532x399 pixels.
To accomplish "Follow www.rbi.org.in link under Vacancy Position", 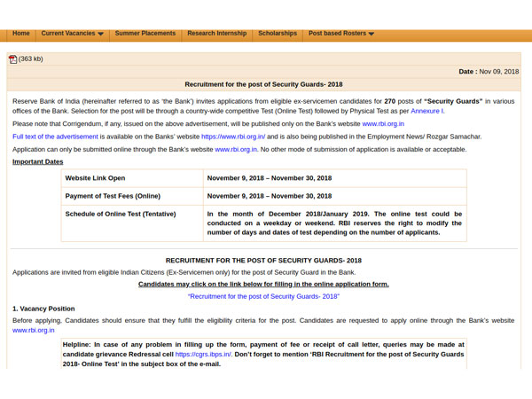I will pos(34,330).
